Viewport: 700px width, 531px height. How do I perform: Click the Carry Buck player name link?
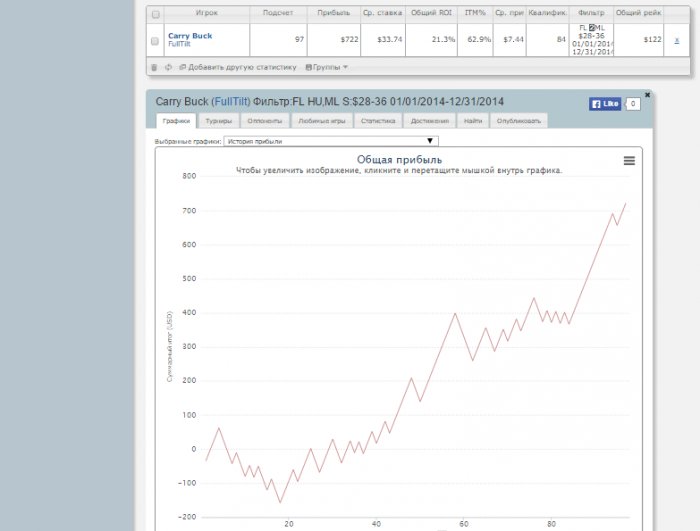pos(190,36)
